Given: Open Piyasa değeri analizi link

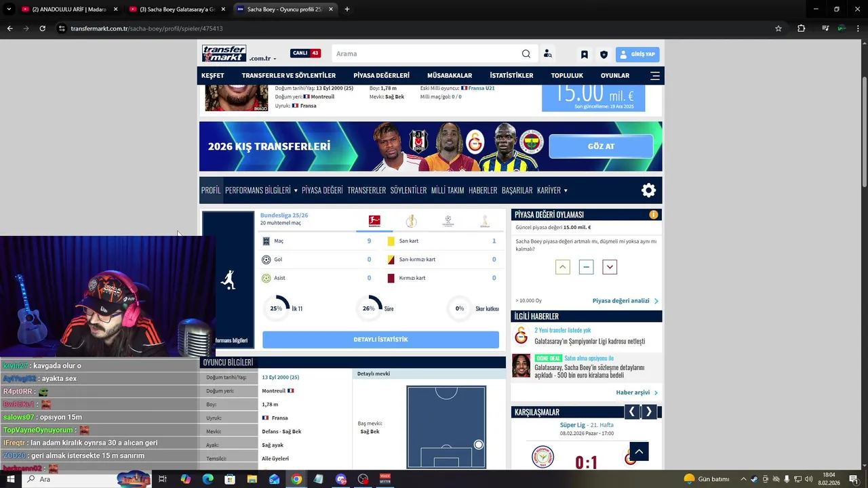Looking at the screenshot, I should tap(625, 301).
